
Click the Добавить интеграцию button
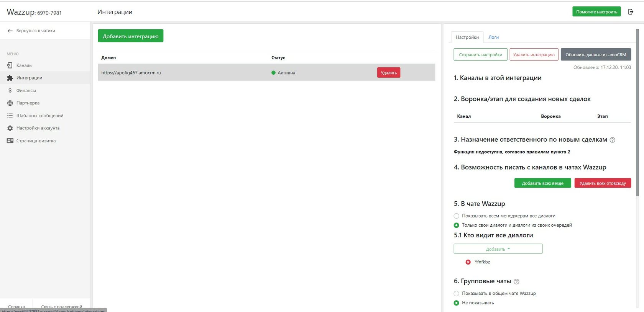click(130, 36)
